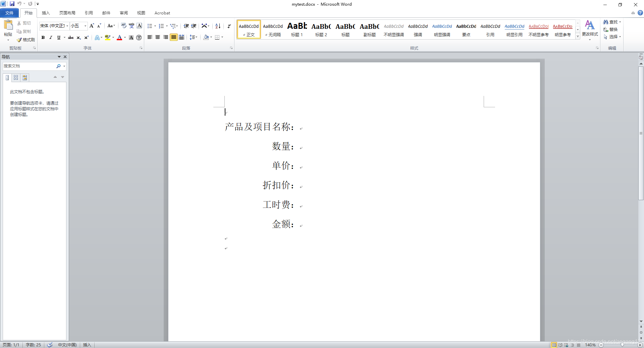Switch to the Acrobat tab
Screen dimensions: 644x348
(x=162, y=13)
